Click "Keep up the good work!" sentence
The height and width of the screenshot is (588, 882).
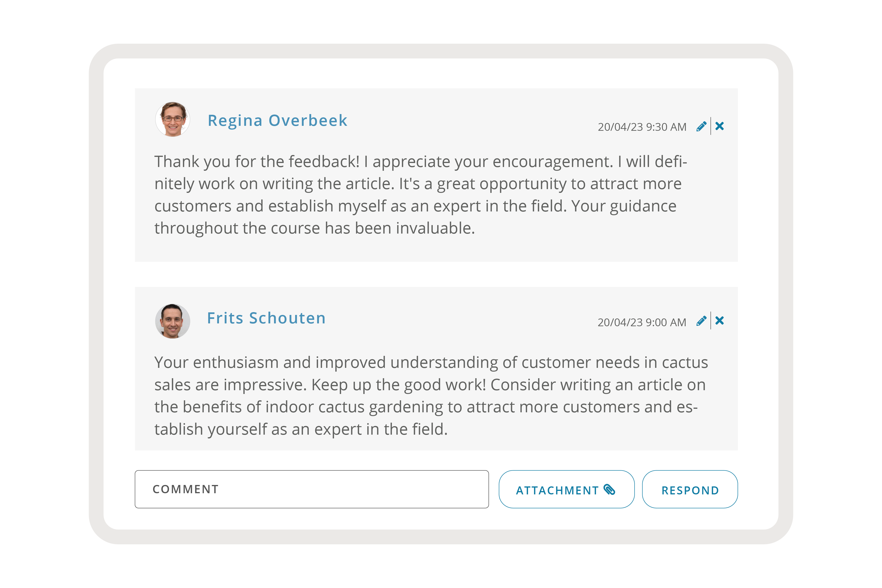[398, 385]
